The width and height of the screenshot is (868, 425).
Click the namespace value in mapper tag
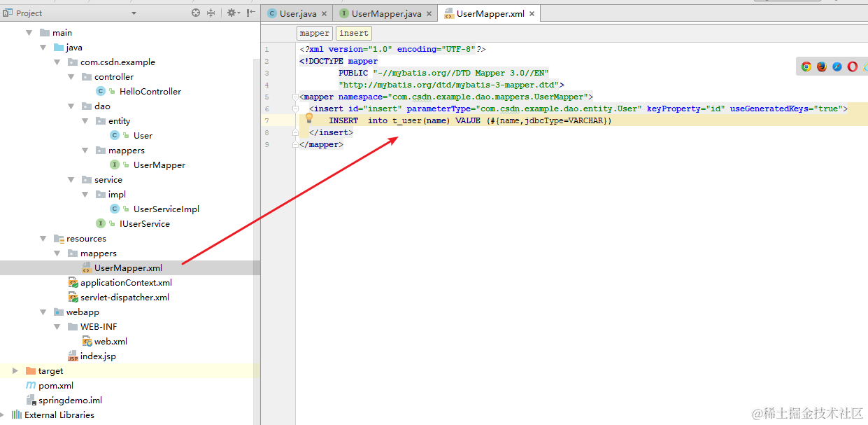tap(489, 97)
